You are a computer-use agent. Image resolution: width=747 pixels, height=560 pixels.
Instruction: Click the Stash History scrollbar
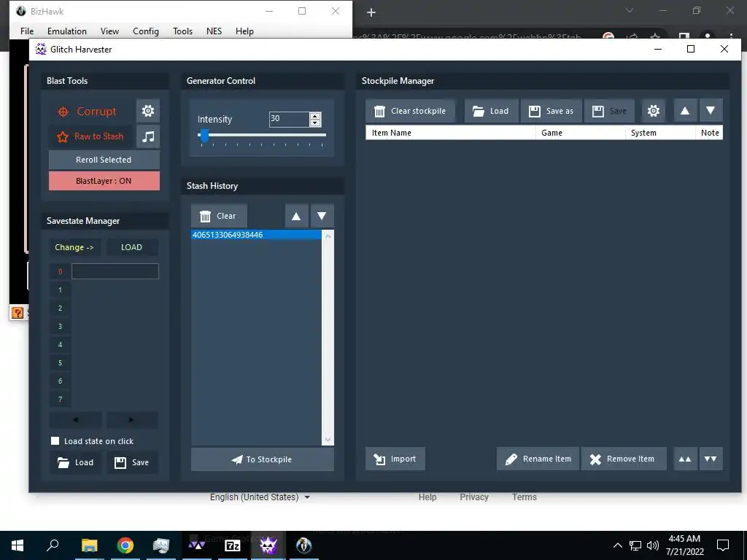click(328, 338)
